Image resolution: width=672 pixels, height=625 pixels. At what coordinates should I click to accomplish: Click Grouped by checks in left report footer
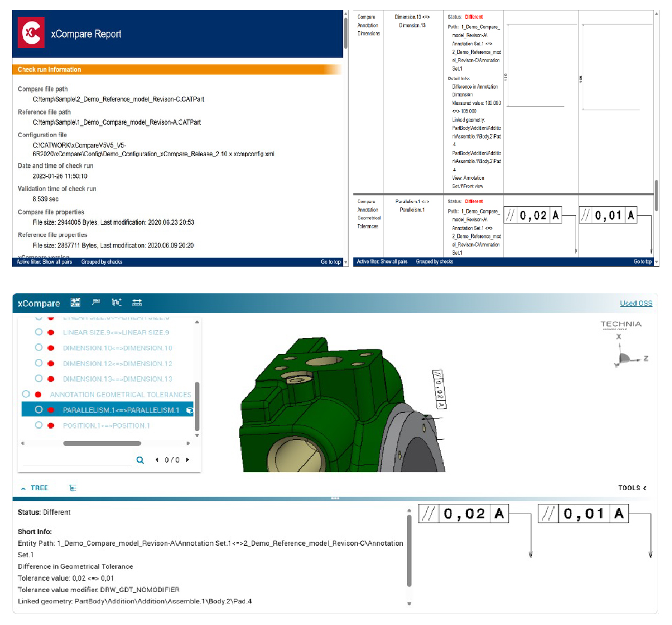(x=101, y=262)
